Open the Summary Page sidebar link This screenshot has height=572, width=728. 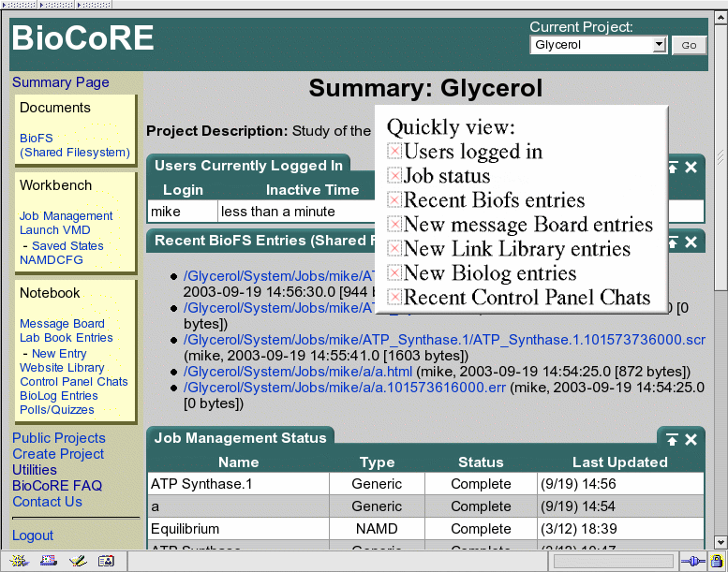(x=60, y=82)
